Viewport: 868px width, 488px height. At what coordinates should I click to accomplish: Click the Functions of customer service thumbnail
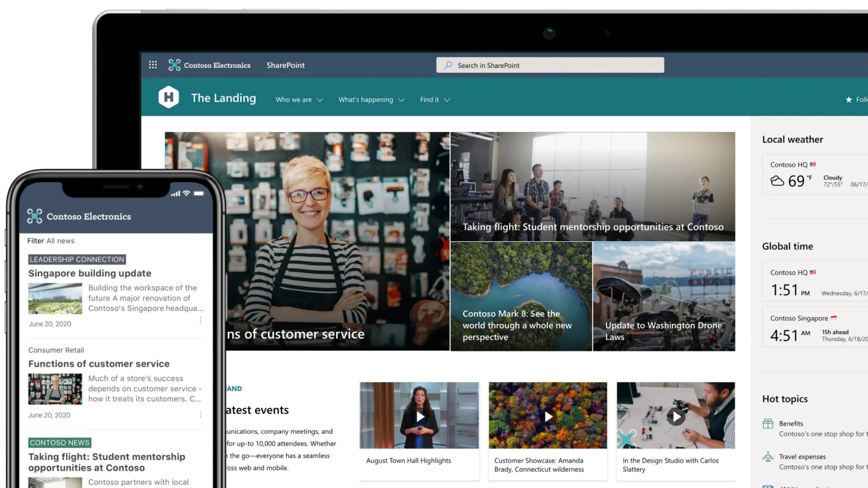click(x=55, y=389)
